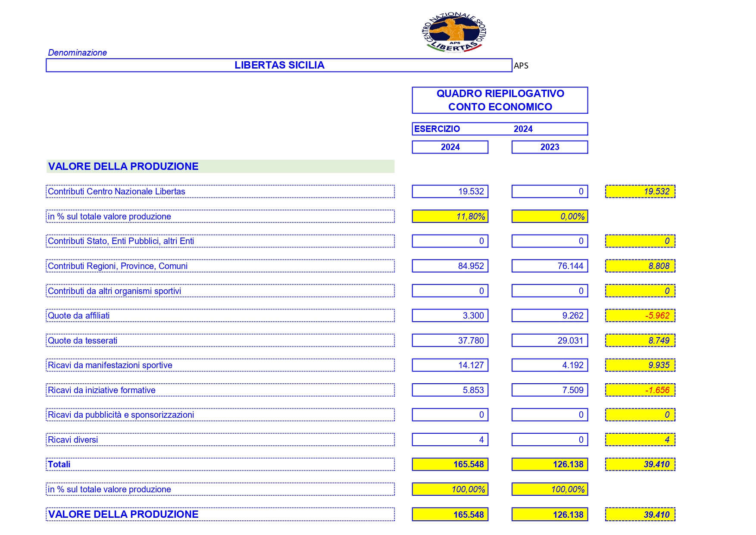Screen dimensions: 756x535
Task: Click the value 84.952
Action: [450, 266]
